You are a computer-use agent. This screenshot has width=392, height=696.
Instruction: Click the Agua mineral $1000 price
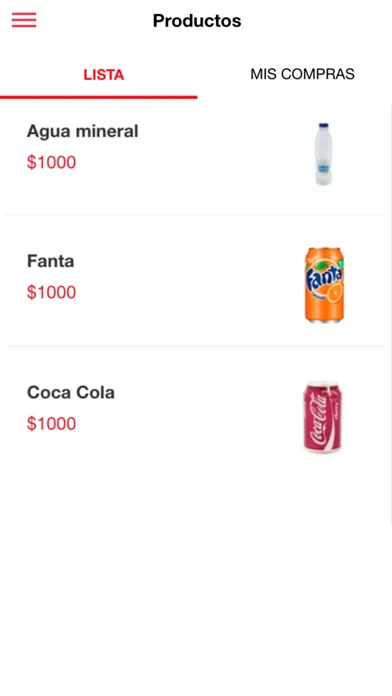click(x=51, y=162)
